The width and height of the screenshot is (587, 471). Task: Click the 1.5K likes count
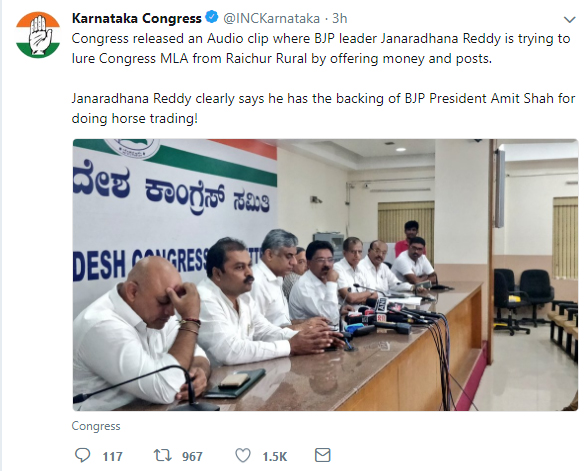pos(274,456)
